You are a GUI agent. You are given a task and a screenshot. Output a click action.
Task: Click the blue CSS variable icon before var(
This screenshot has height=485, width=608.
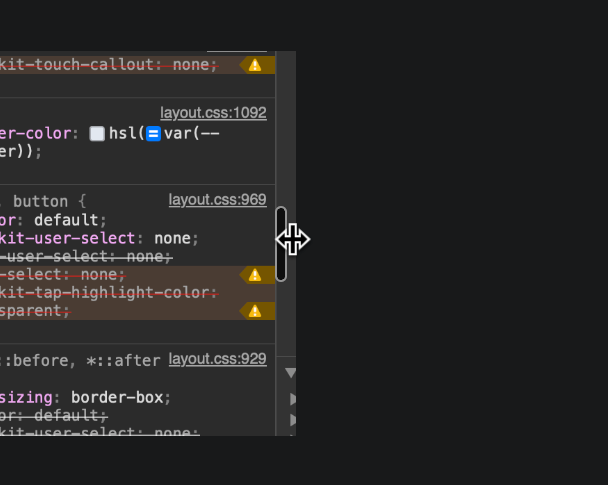click(x=153, y=133)
